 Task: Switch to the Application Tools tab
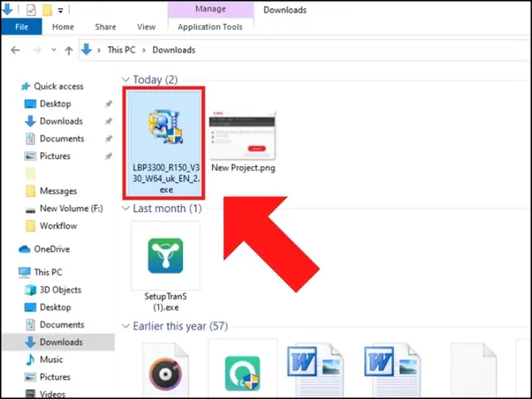click(210, 27)
